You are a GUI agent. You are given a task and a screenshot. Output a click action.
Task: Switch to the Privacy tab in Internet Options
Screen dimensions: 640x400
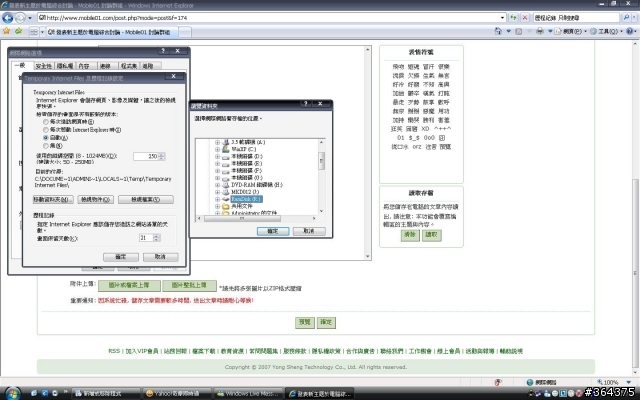pos(65,66)
